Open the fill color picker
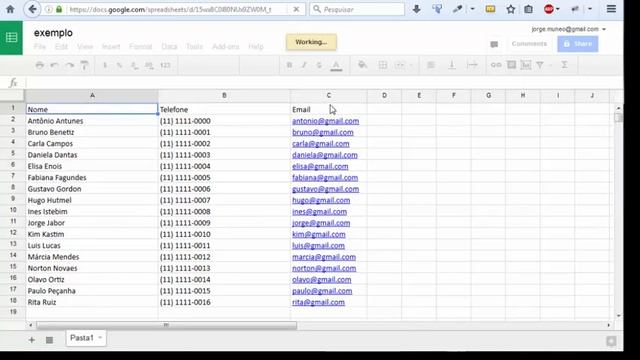This screenshot has width=640, height=360. coord(362,65)
